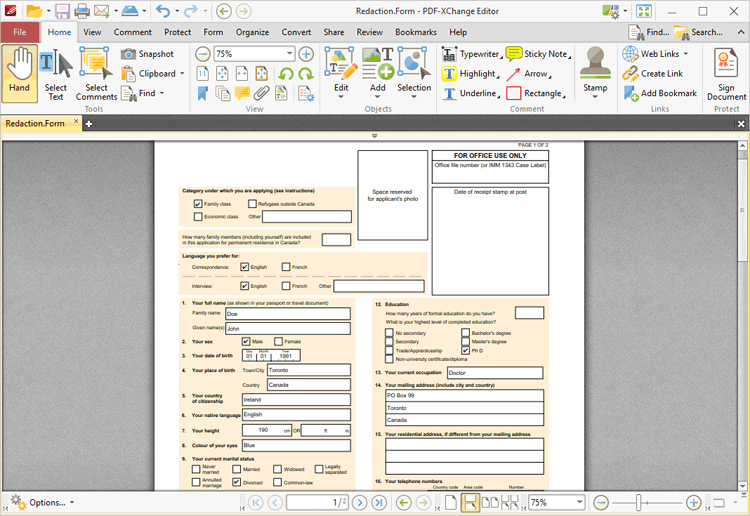
Task: Select the Typewriter comment tool
Action: pos(471,54)
